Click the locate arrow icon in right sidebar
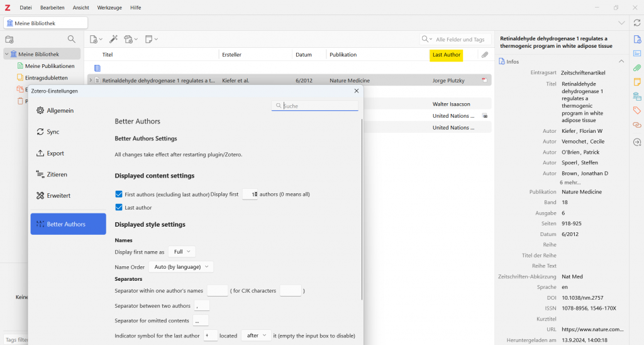Viewport: 644px width, 345px height. (x=636, y=142)
